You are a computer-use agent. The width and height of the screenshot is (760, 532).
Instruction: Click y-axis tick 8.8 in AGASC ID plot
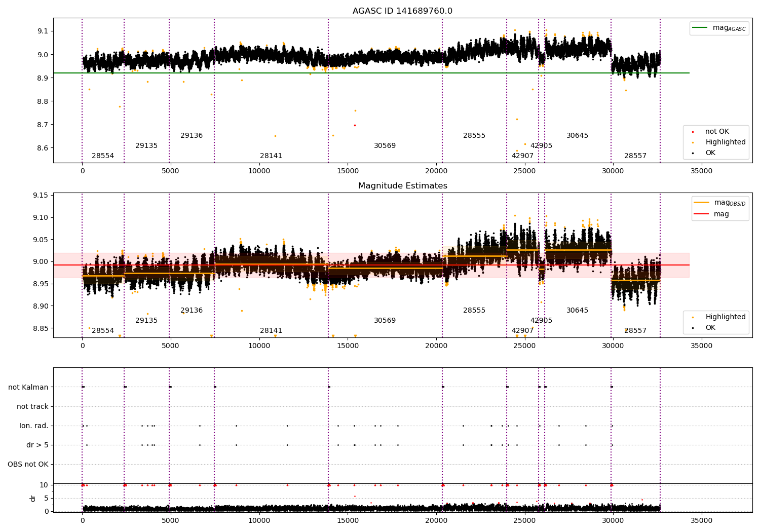pos(43,101)
